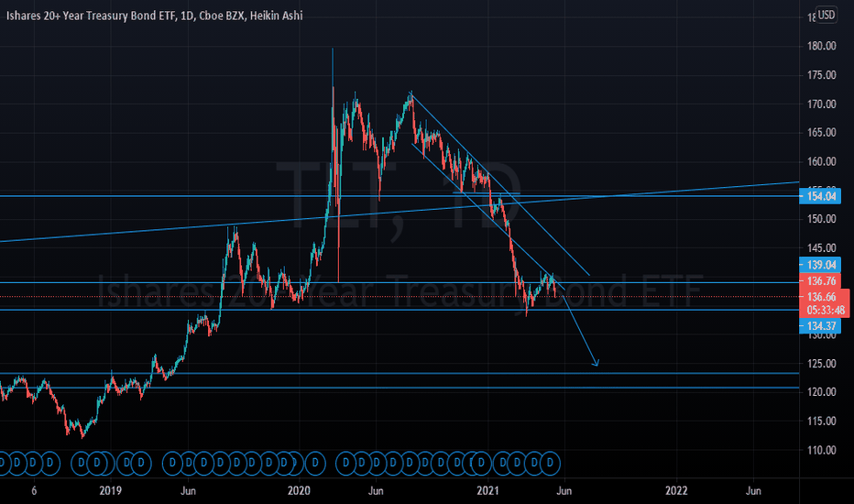854x504 pixels.
Task: Click the red 136.76 price label
Action: pyautogui.click(x=820, y=281)
